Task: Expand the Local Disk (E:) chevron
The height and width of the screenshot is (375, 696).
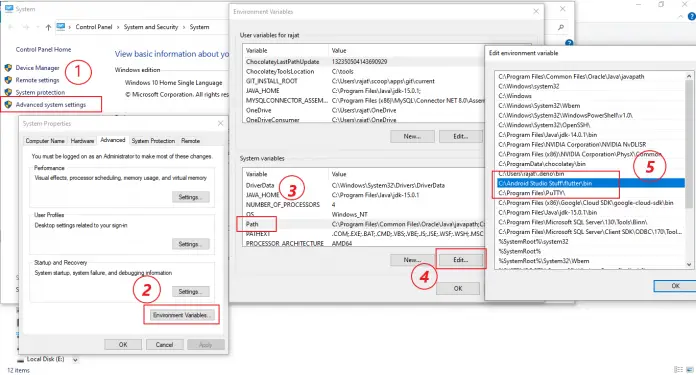Action: [75, 359]
